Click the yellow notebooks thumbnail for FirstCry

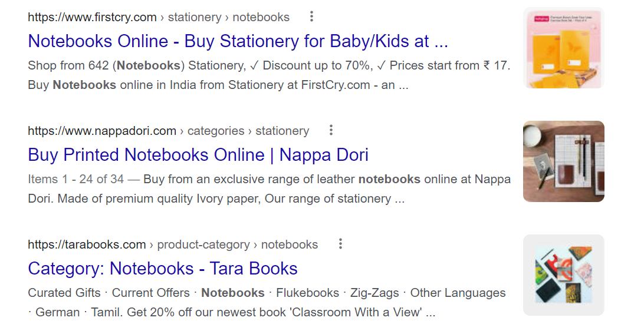(x=563, y=48)
